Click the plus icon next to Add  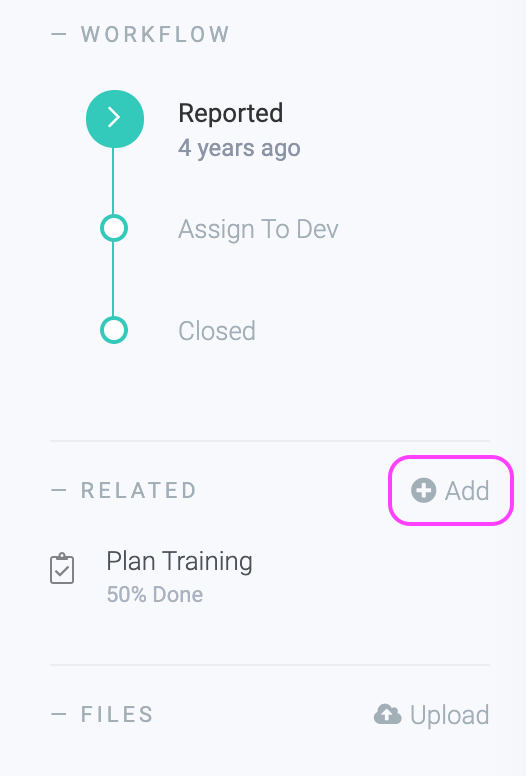coord(424,490)
